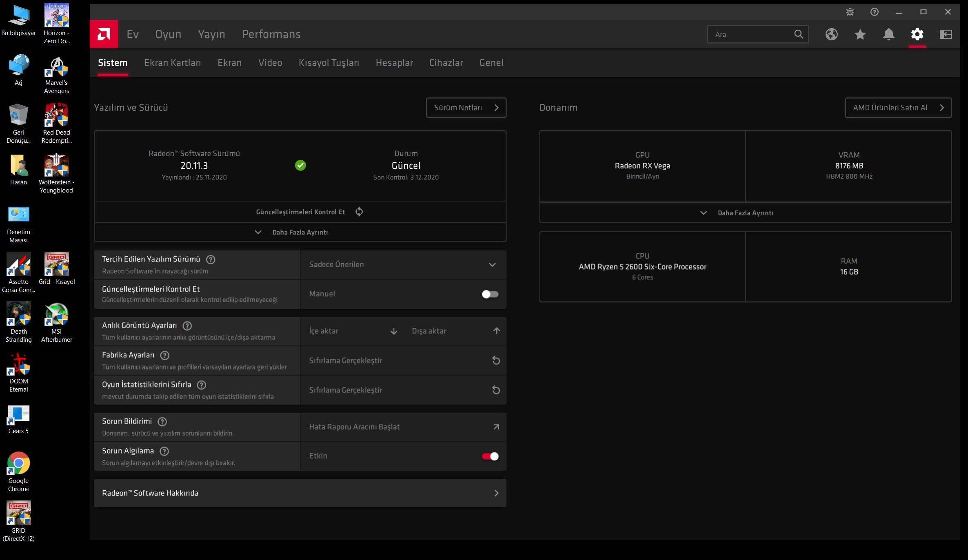The width and height of the screenshot is (968, 560).
Task: Open the Performans tab
Action: (271, 34)
